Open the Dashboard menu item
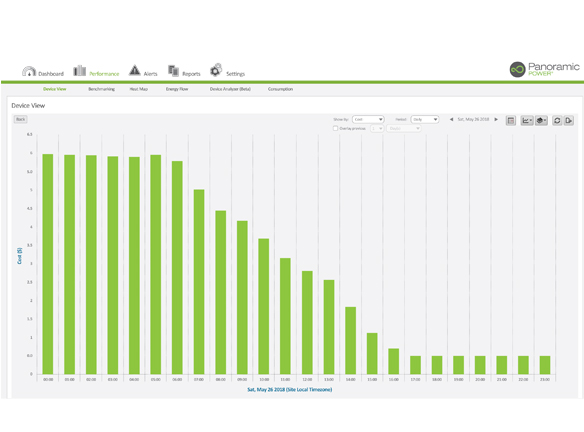 pos(43,71)
